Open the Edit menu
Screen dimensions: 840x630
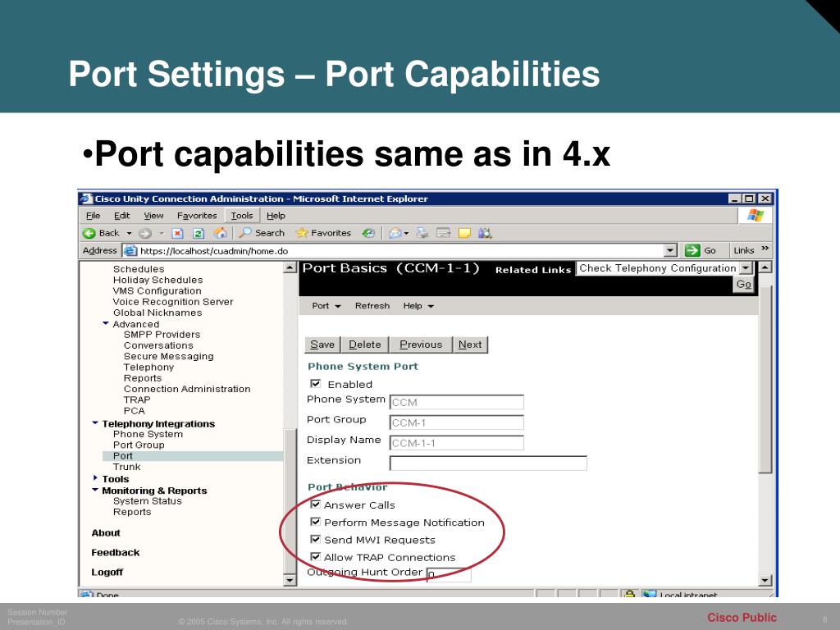coord(122,216)
